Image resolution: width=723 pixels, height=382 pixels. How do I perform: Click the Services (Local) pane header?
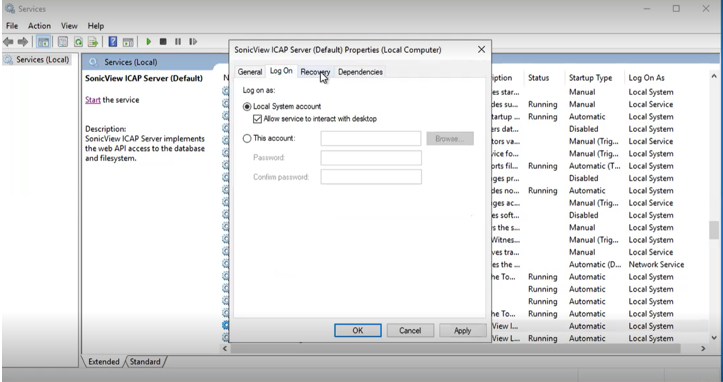point(130,62)
